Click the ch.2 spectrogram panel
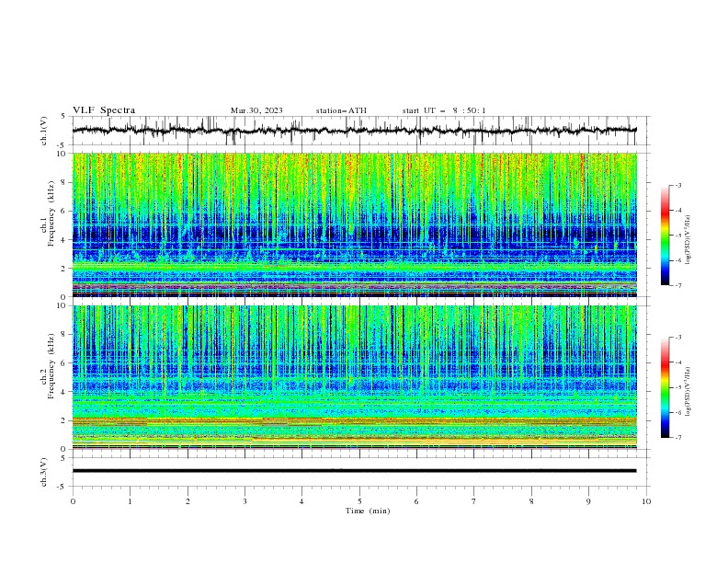The image size is (728, 563). coord(355,377)
